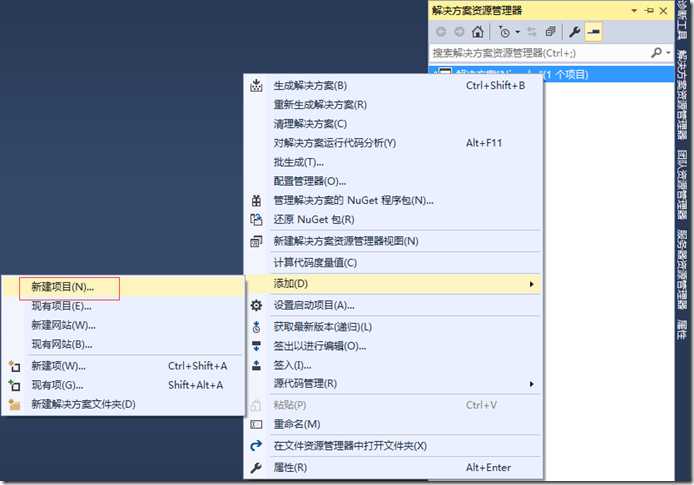Image resolution: width=694 pixels, height=485 pixels.
Task: Open 批生成(T)... menu entry
Action: [x=393, y=162]
